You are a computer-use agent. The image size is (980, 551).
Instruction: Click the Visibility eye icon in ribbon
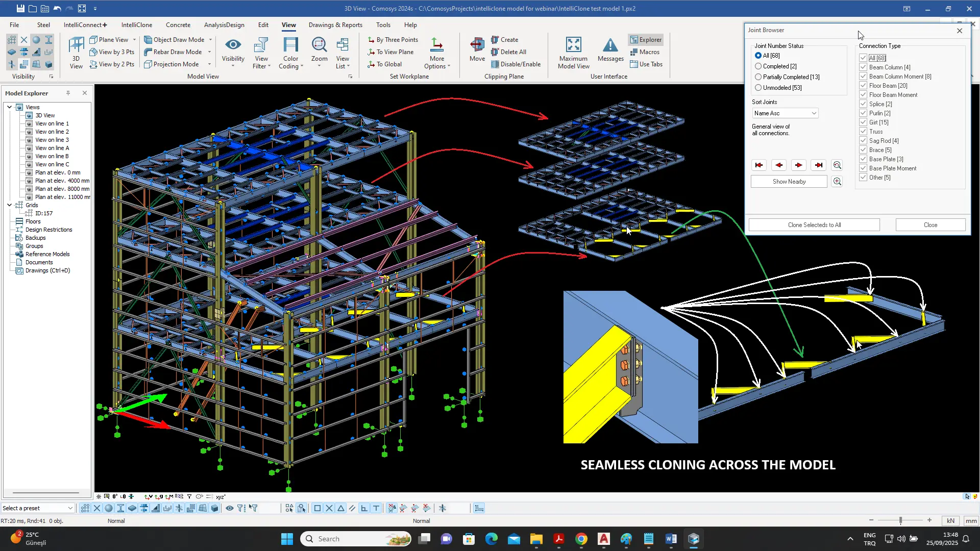click(233, 45)
